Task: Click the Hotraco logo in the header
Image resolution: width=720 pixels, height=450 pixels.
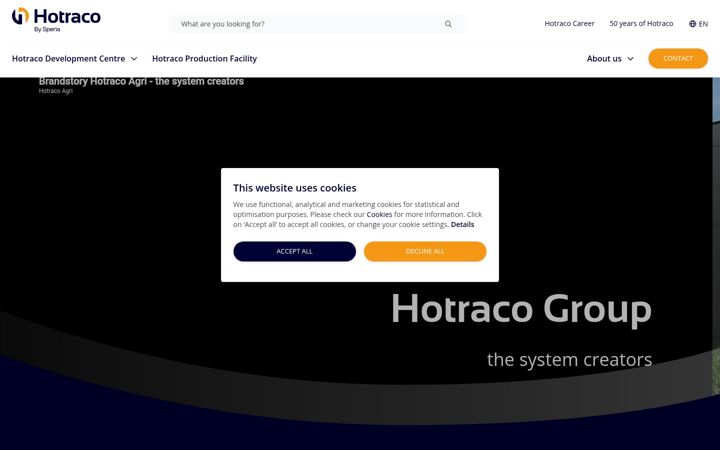Action: click(56, 19)
